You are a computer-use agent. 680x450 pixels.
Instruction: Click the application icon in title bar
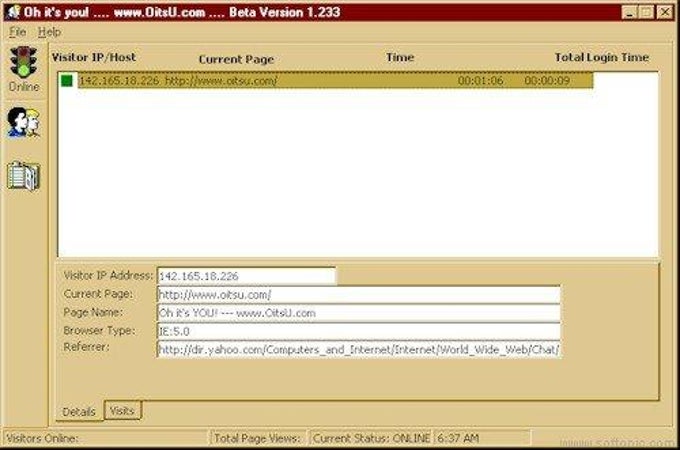click(x=13, y=12)
